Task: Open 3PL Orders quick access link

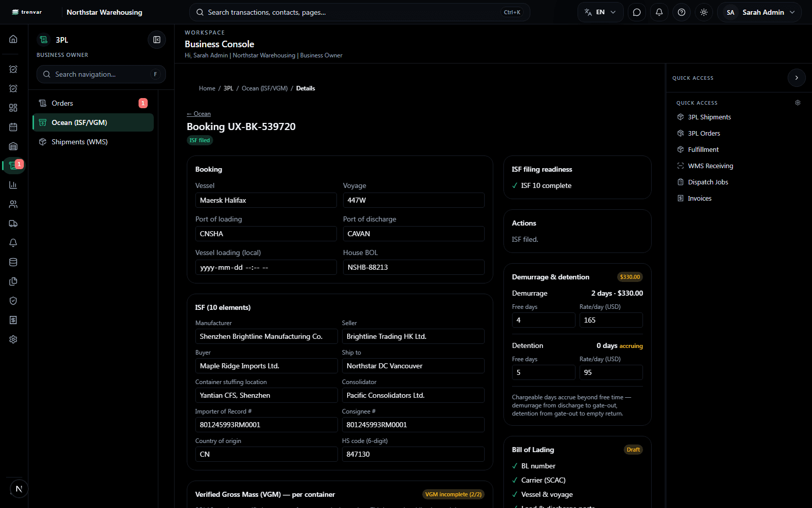Action: (x=704, y=133)
